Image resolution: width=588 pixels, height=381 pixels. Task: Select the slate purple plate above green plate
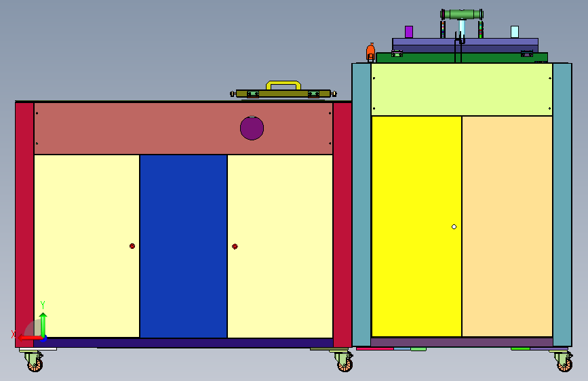coord(465,45)
